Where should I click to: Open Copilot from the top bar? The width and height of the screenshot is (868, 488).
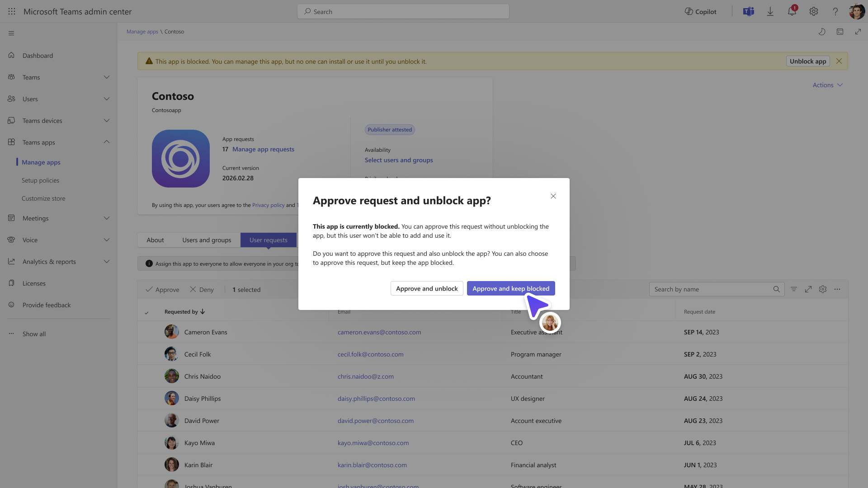(x=700, y=12)
